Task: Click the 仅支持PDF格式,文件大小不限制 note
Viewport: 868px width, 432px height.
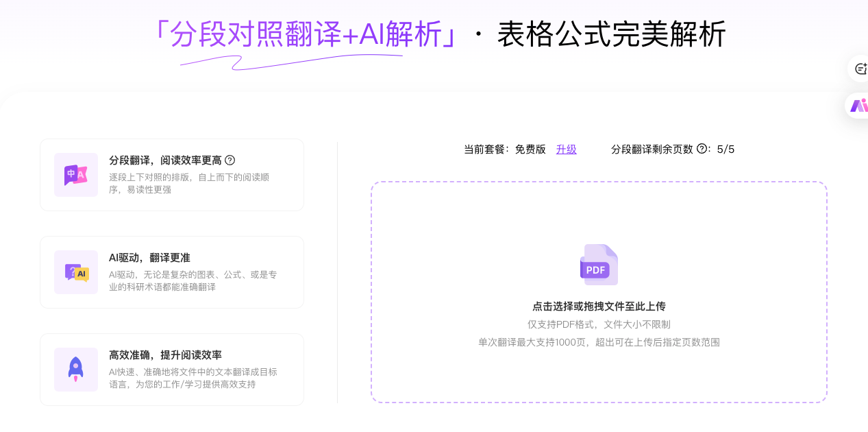Action: tap(599, 324)
